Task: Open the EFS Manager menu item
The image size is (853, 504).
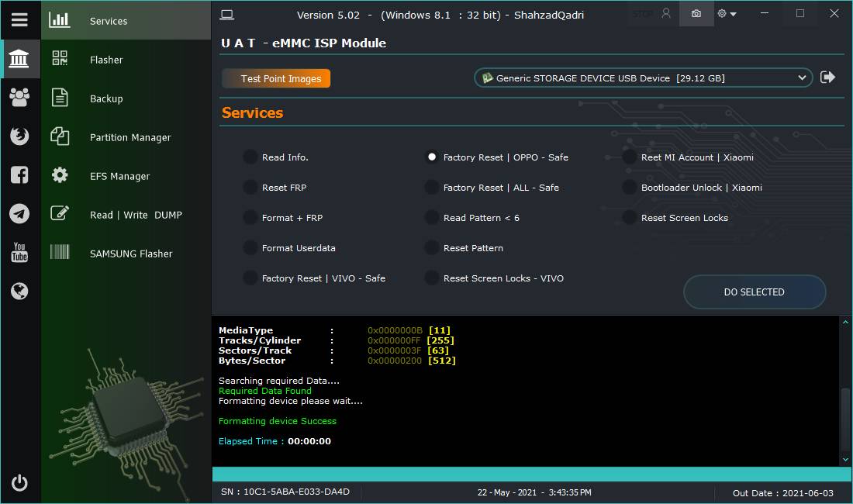Action: point(126,175)
